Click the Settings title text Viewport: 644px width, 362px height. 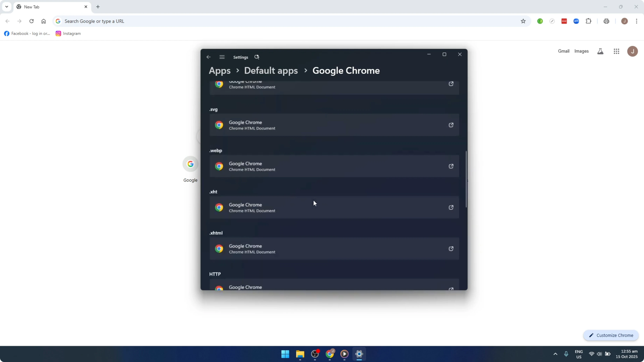(x=240, y=57)
